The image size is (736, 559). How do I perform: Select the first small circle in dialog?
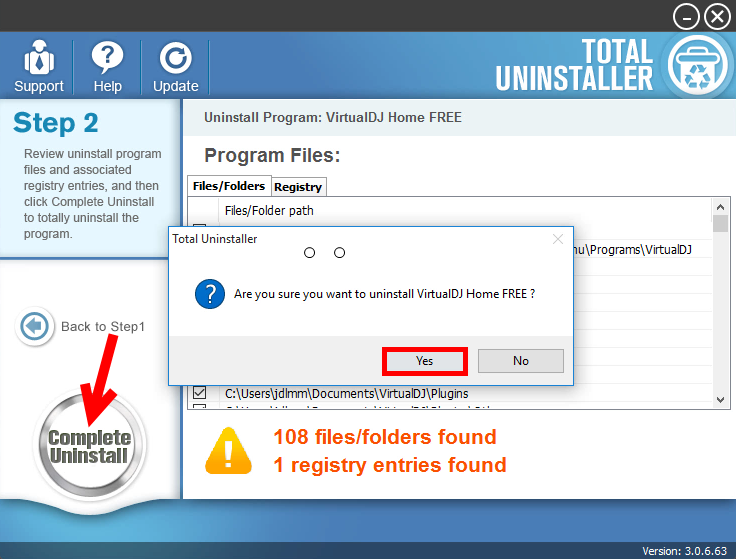click(309, 253)
